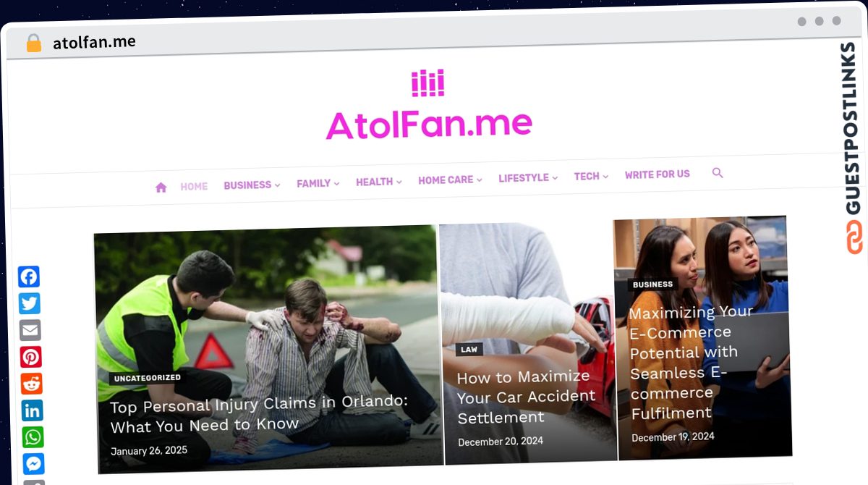Share page via Twitter icon
Image resolution: width=868 pixels, height=485 pixels.
tap(30, 303)
